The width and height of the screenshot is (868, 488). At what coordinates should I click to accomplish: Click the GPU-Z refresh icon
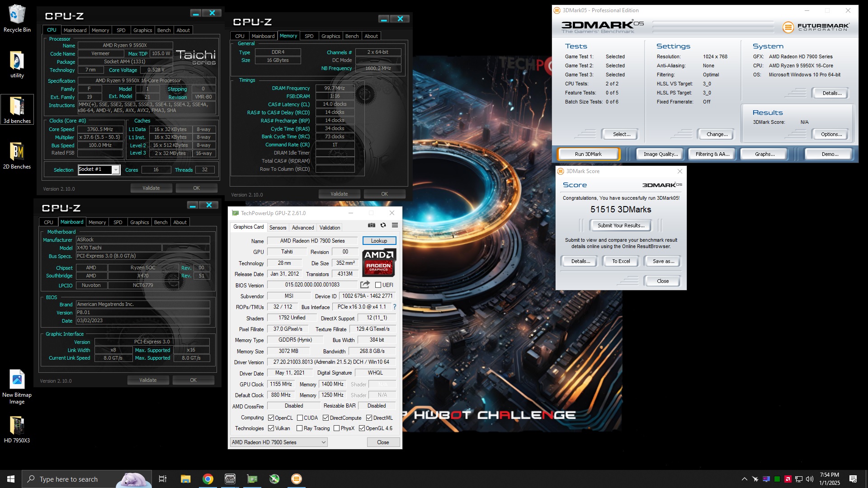point(383,225)
